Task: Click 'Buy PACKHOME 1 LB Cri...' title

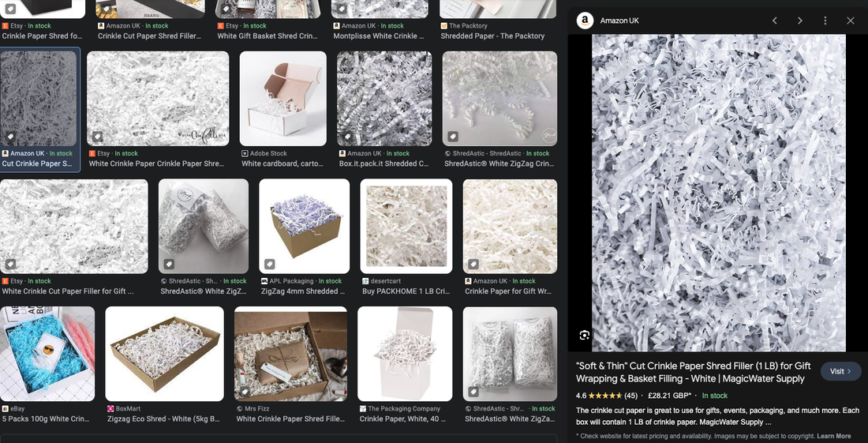Action: click(406, 291)
